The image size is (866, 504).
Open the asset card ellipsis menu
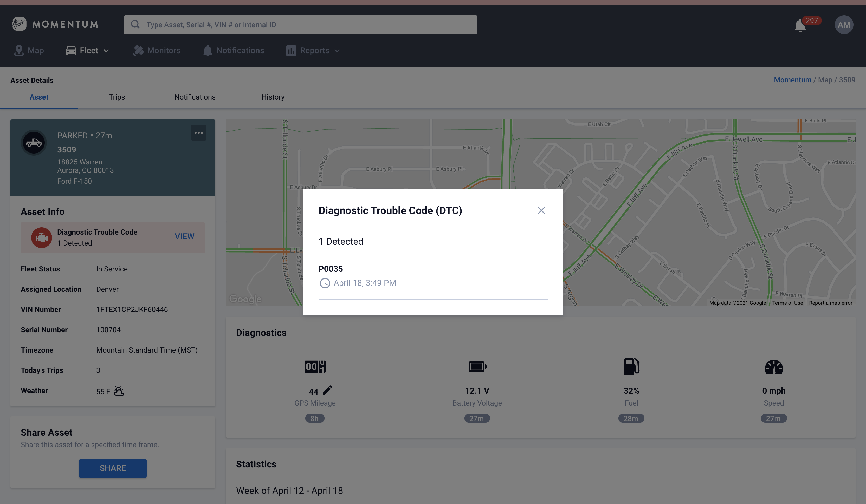click(199, 132)
